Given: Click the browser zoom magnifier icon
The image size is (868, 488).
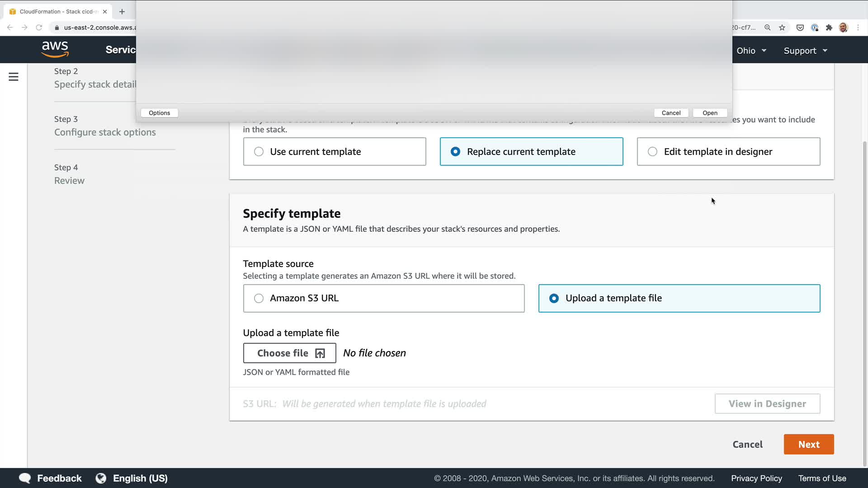Looking at the screenshot, I should point(767,28).
